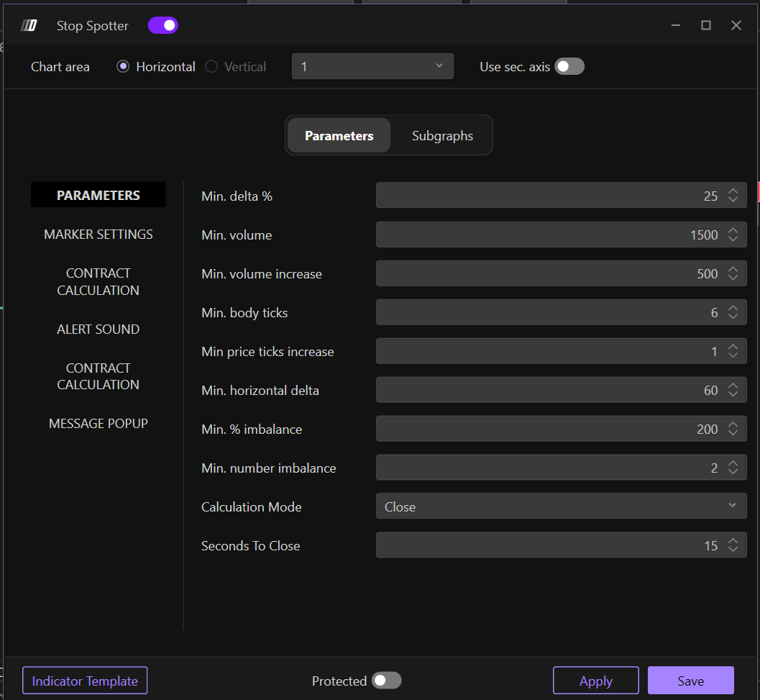Click the app logo icon in title bar

pos(29,26)
